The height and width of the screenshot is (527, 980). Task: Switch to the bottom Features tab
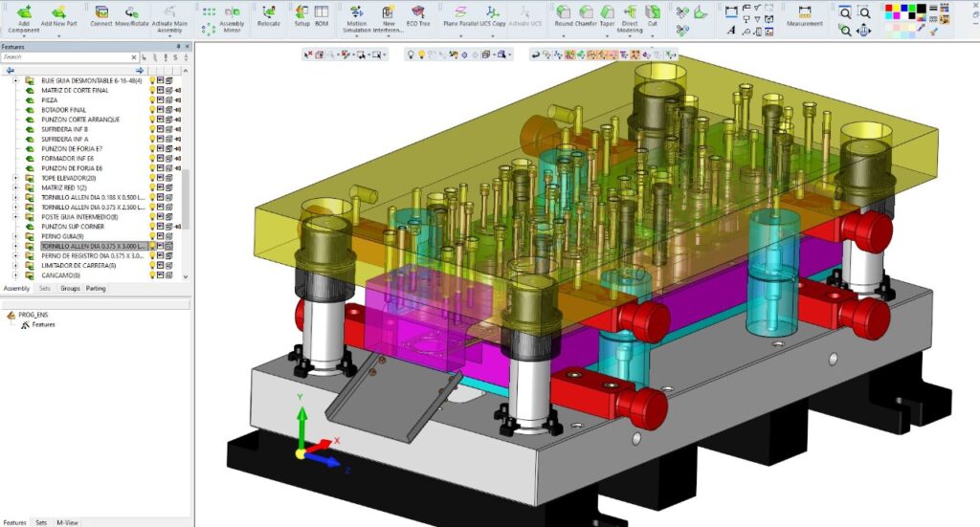click(x=14, y=522)
